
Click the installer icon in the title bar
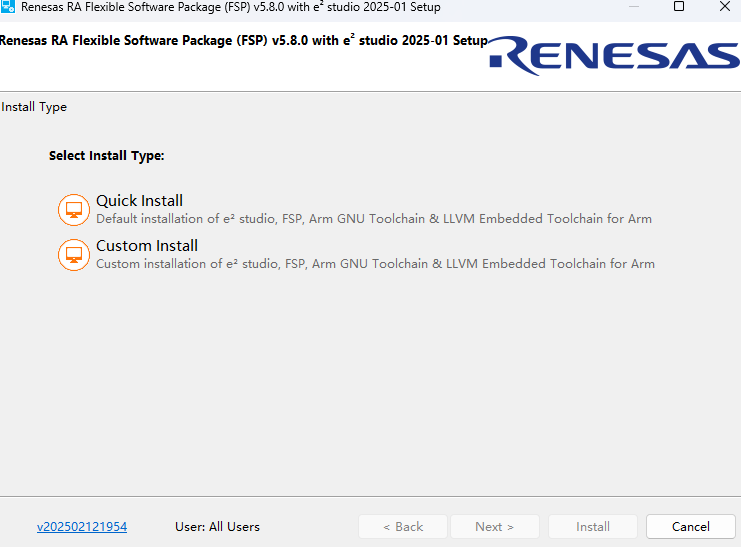8,7
